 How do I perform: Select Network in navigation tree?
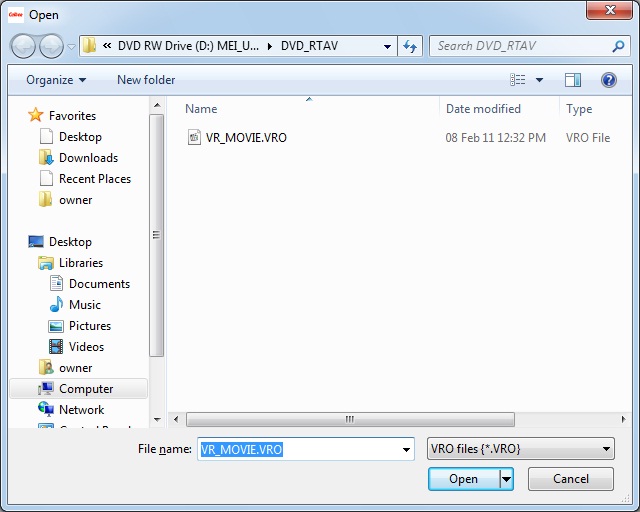[x=81, y=410]
